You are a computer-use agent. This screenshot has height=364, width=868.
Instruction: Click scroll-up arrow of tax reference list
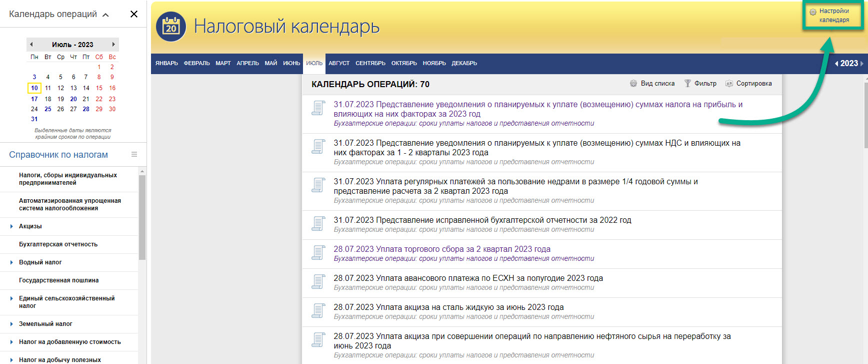(x=142, y=171)
